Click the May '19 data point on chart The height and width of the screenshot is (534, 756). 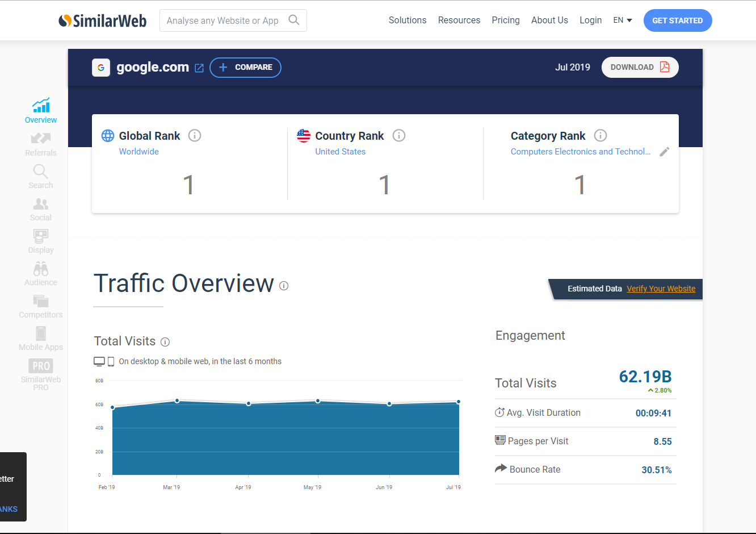(x=318, y=400)
